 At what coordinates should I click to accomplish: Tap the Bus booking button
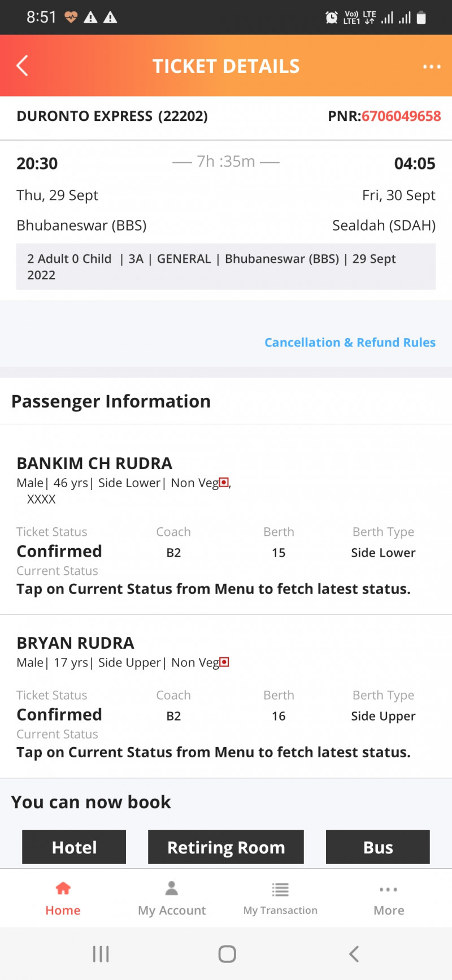point(378,847)
